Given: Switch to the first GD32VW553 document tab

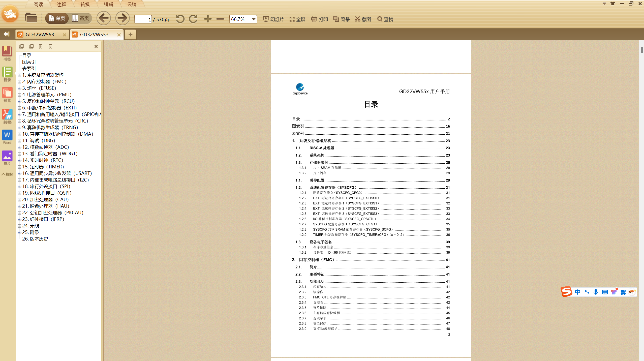Looking at the screenshot, I should [42, 35].
